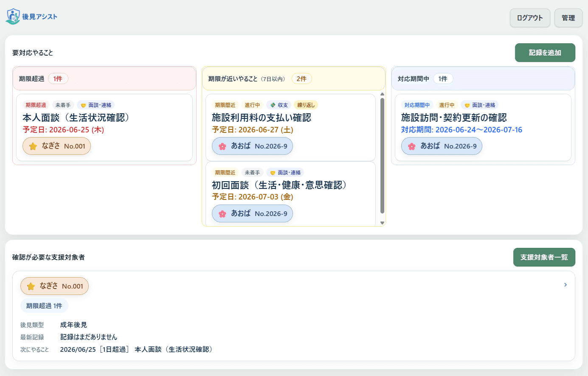Click the date 予定日: 2026-07-03 (金)
Viewport: 588px width, 376px height.
(253, 197)
